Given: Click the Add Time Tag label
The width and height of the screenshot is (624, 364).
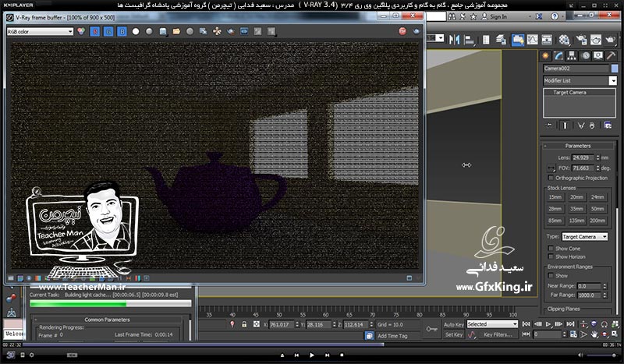Looking at the screenshot, I should coord(392,336).
